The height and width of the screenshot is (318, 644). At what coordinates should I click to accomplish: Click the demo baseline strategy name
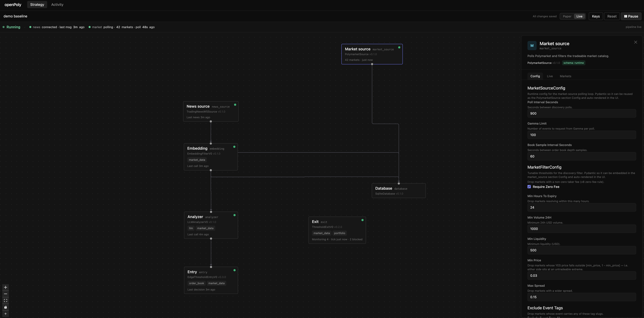16,16
